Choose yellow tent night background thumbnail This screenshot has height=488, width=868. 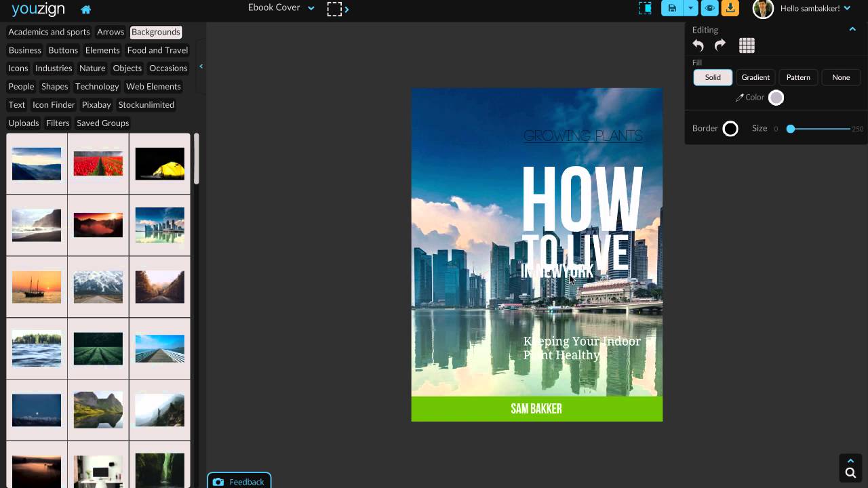160,164
